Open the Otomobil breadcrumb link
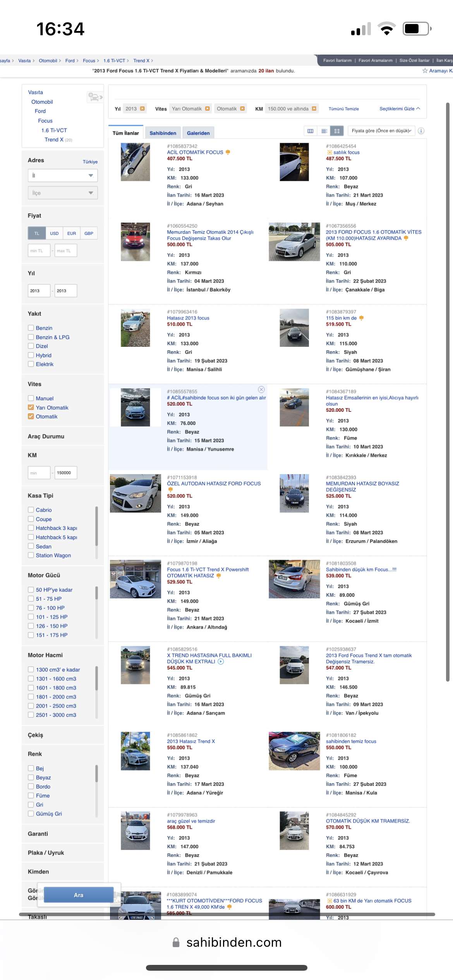The height and width of the screenshot is (980, 453). click(x=48, y=61)
